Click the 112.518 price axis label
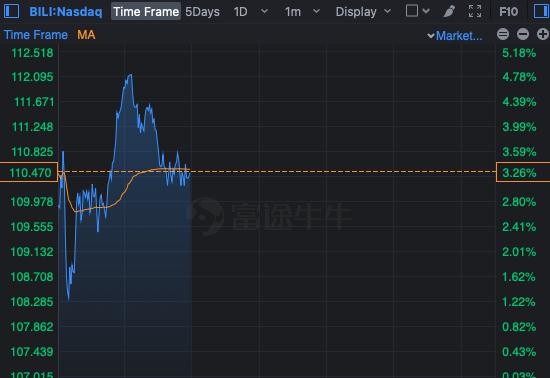This screenshot has width=550, height=378. (32, 53)
